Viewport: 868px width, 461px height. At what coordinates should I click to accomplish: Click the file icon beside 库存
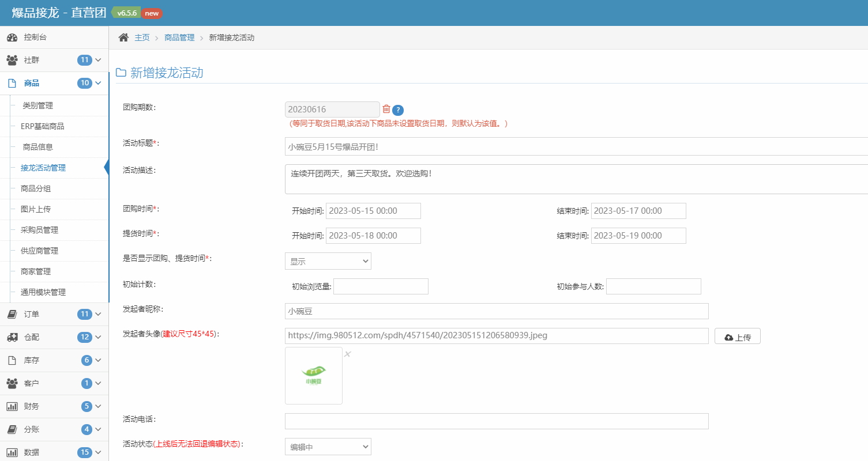pos(12,360)
